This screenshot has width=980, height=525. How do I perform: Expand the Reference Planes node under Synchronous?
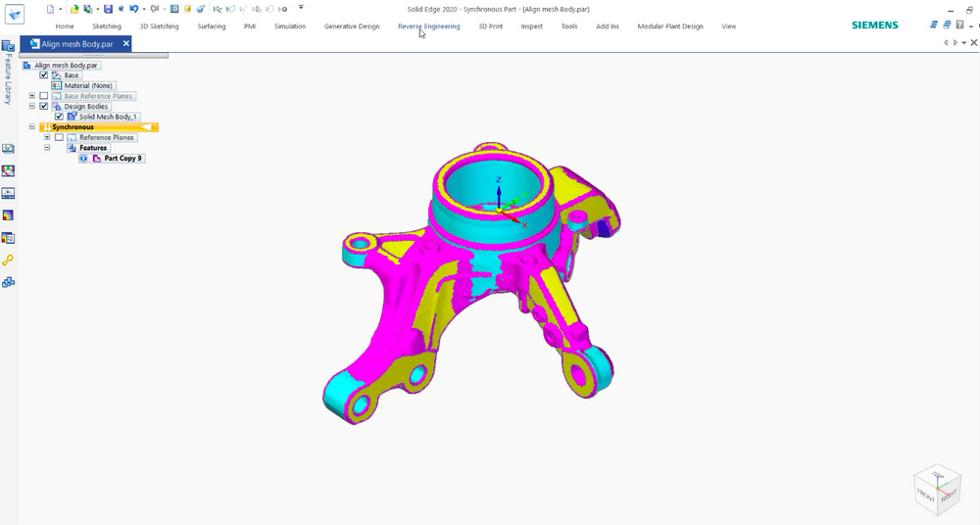[47, 137]
